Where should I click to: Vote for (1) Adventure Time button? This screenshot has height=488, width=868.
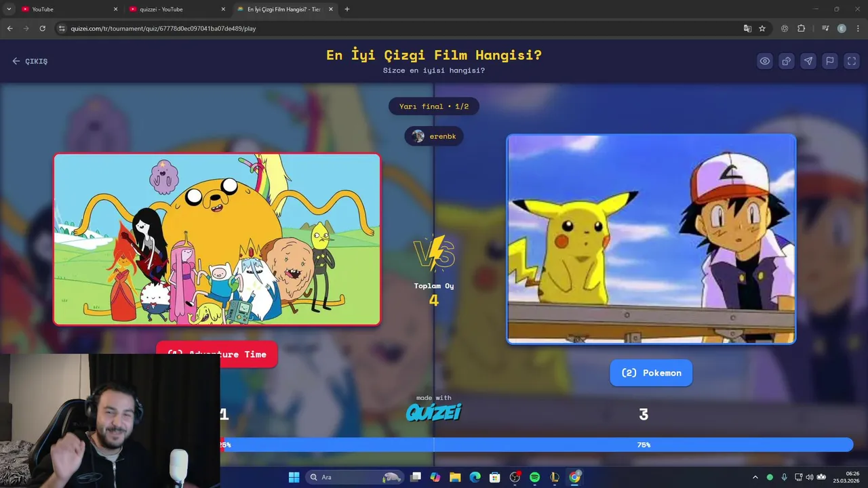click(x=217, y=354)
